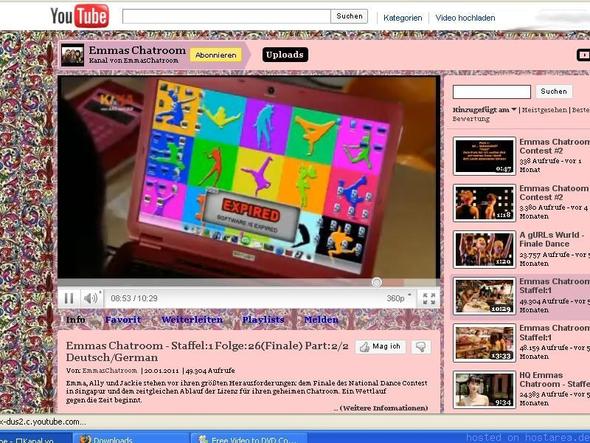Open A gURLs Wurld Finale Dance thumbnail
This screenshot has height=443, width=590.
[484, 250]
